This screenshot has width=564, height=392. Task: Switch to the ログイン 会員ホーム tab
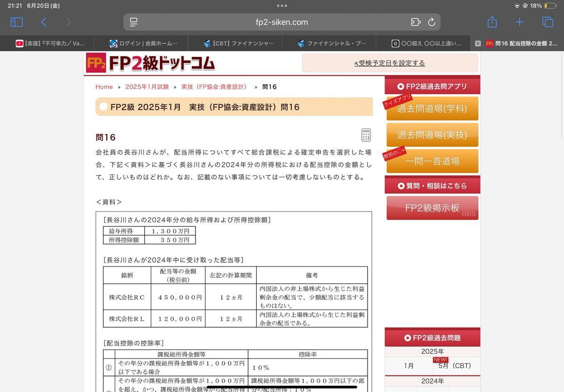pos(141,43)
